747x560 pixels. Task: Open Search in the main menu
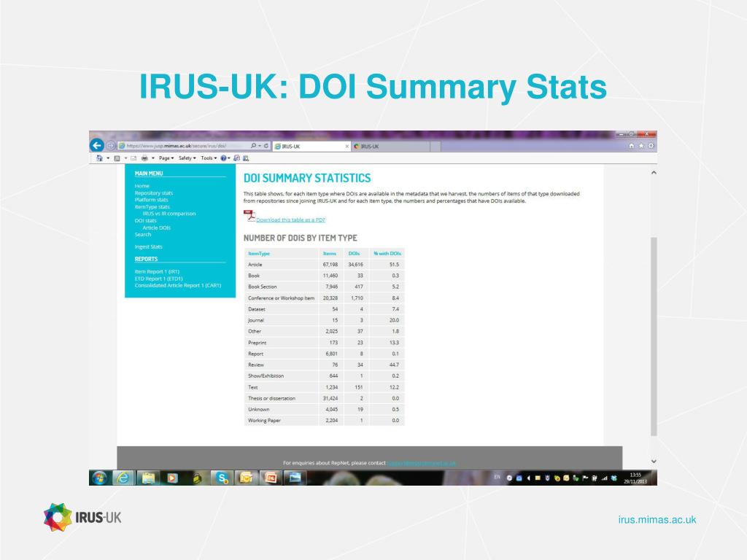[142, 234]
